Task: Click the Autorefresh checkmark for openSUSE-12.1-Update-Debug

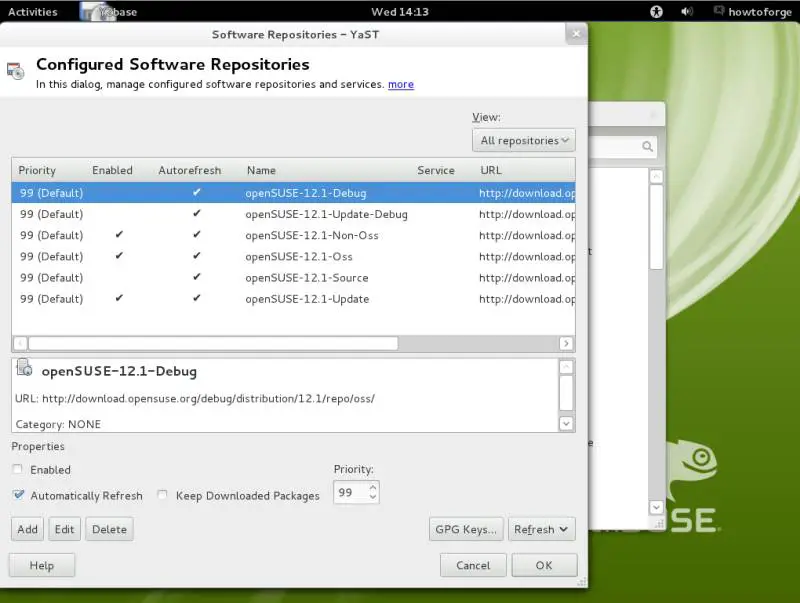Action: pos(197,213)
